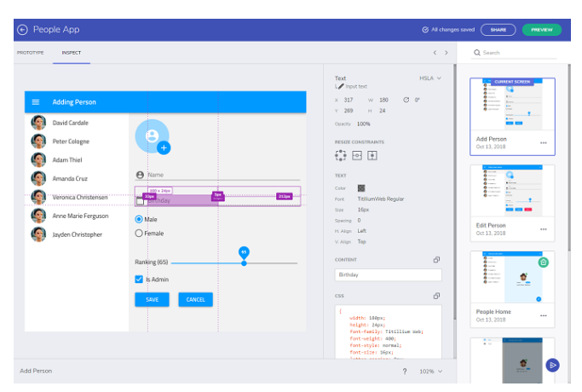Click the Share button

[x=498, y=30]
